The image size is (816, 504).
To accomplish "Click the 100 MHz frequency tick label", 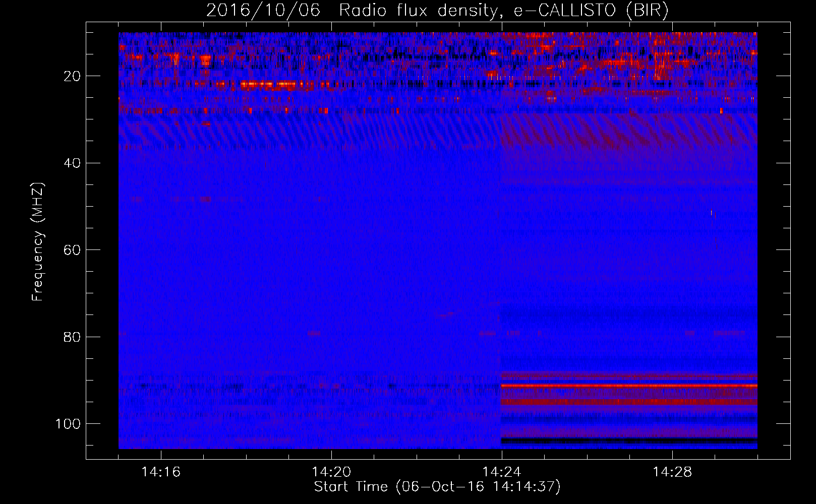I will pos(68,424).
